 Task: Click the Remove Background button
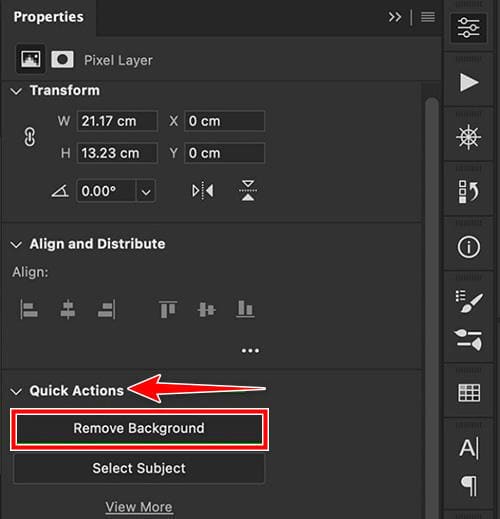pos(139,429)
